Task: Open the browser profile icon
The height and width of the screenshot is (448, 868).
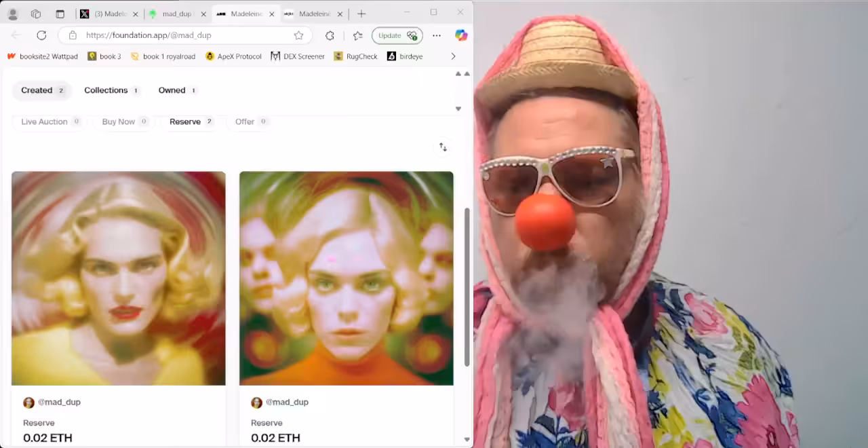Action: [12, 14]
